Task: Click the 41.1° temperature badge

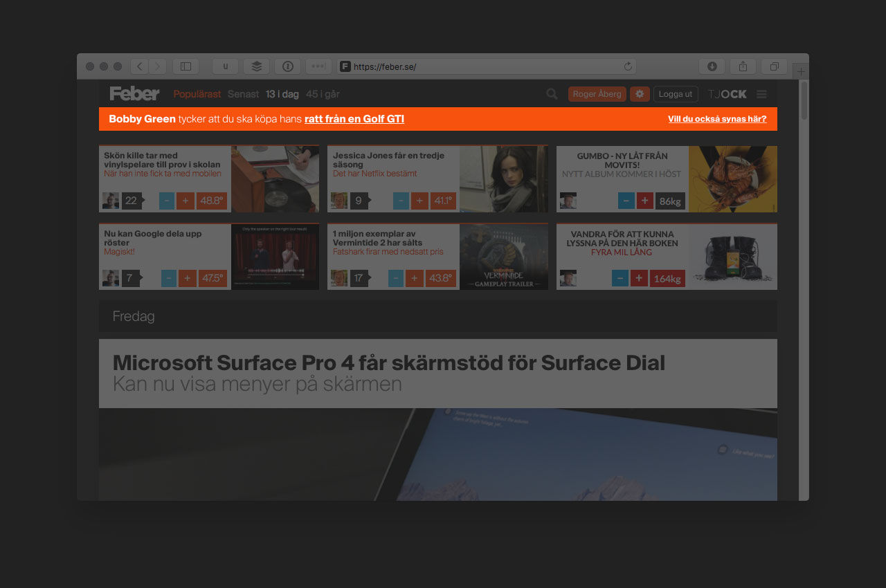Action: pyautogui.click(x=443, y=201)
